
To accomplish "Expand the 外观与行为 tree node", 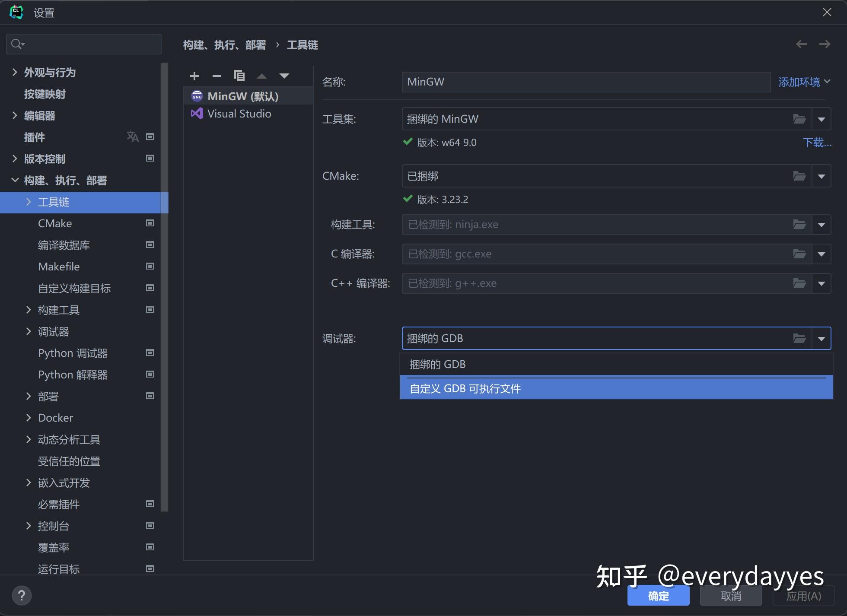I will pos(15,72).
